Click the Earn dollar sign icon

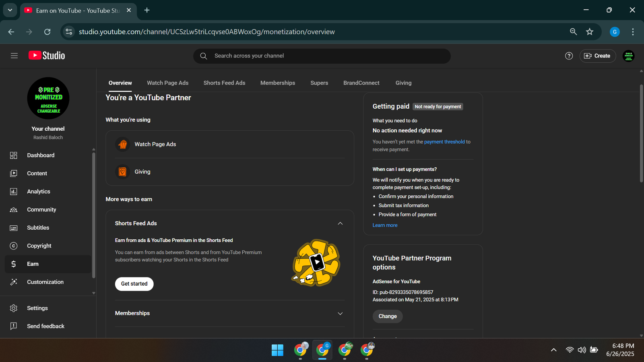coord(14,264)
